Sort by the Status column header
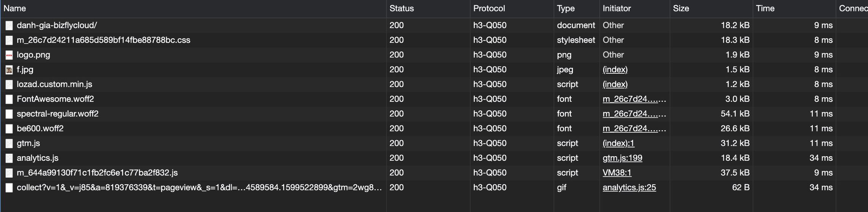 [402, 8]
